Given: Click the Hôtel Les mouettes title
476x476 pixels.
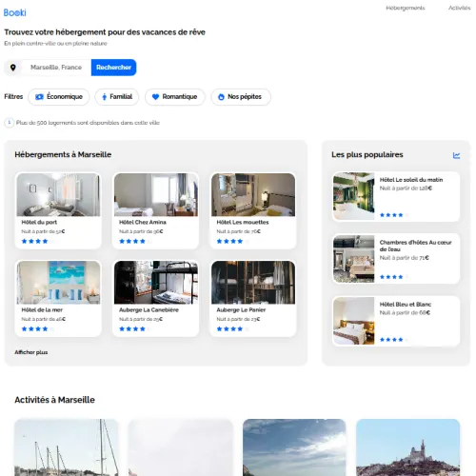Looking at the screenshot, I should 243,222.
